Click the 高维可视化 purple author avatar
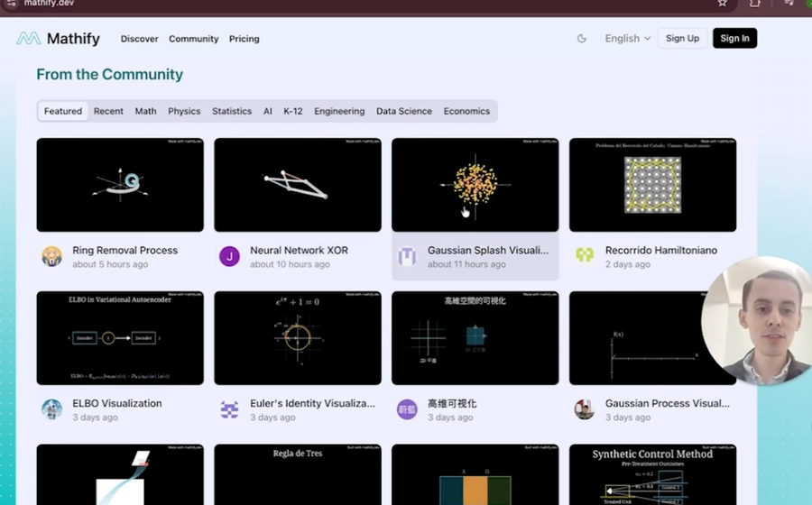 (x=407, y=409)
